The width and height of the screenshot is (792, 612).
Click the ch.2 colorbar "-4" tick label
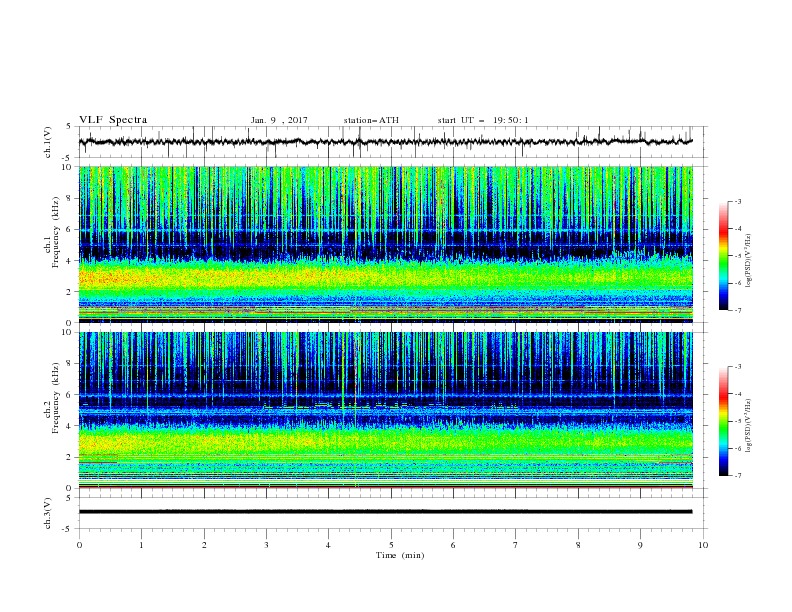[x=738, y=394]
